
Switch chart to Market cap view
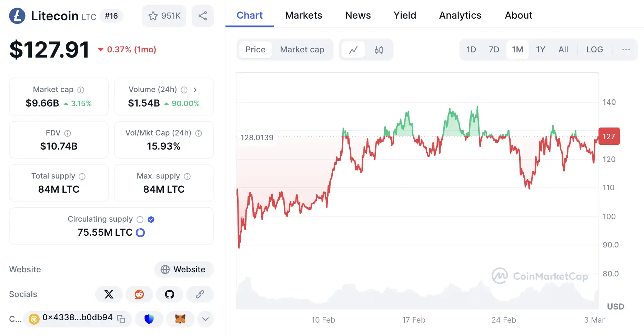coord(302,50)
